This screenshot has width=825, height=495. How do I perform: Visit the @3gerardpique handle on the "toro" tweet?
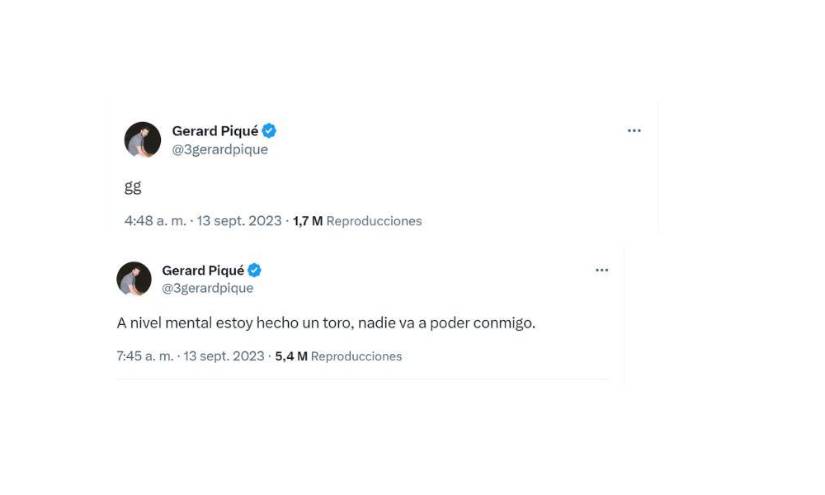pyautogui.click(x=208, y=289)
